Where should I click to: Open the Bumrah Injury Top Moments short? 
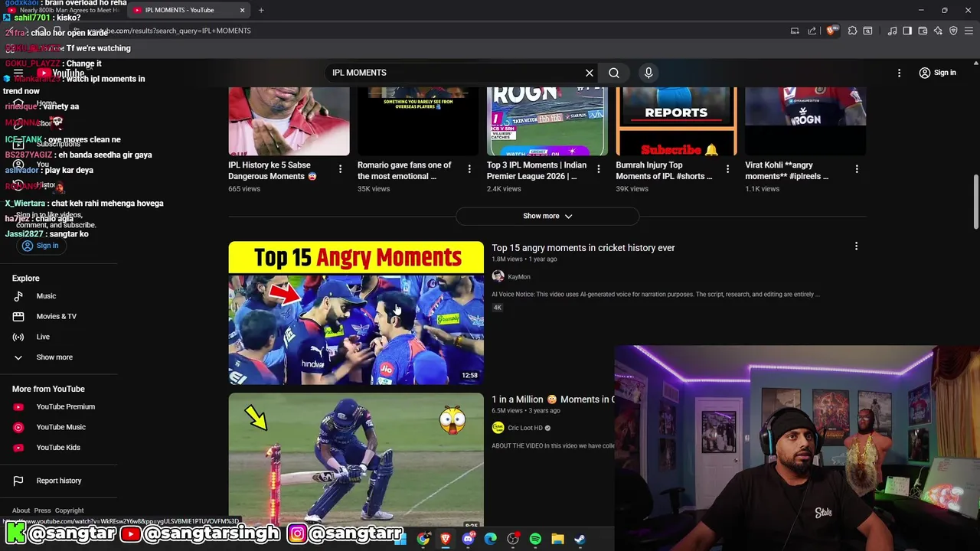click(665, 171)
